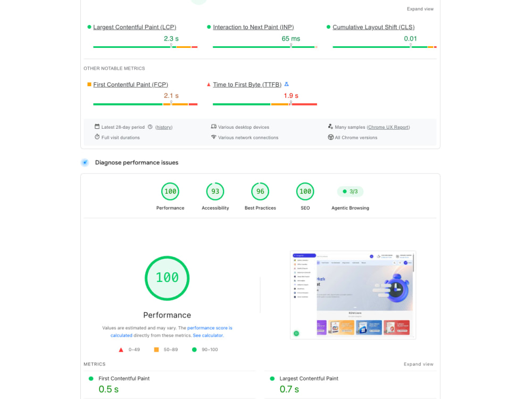Click the OTHER NOTABLE METRICS heading
The height and width of the screenshot is (399, 532).
click(114, 68)
